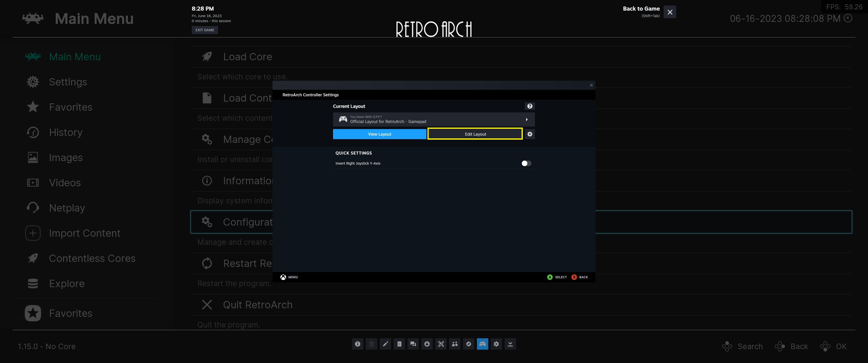This screenshot has width=868, height=363.
Task: Click the web browser compass icon
Action: [468, 344]
